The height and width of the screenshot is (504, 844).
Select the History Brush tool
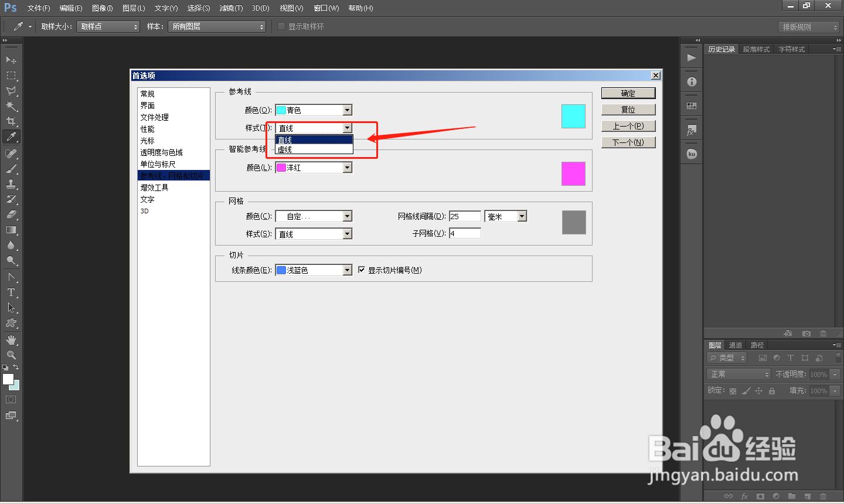[11, 199]
